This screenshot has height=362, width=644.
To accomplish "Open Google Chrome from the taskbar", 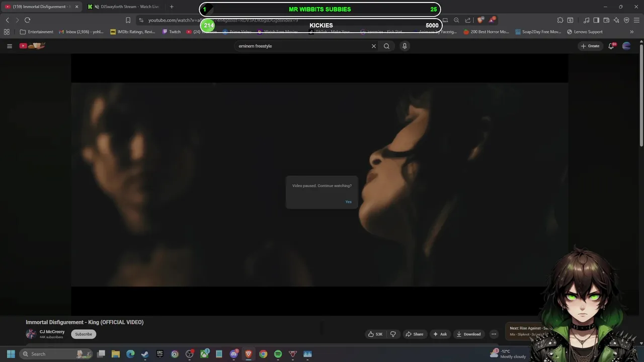I will 263,354.
